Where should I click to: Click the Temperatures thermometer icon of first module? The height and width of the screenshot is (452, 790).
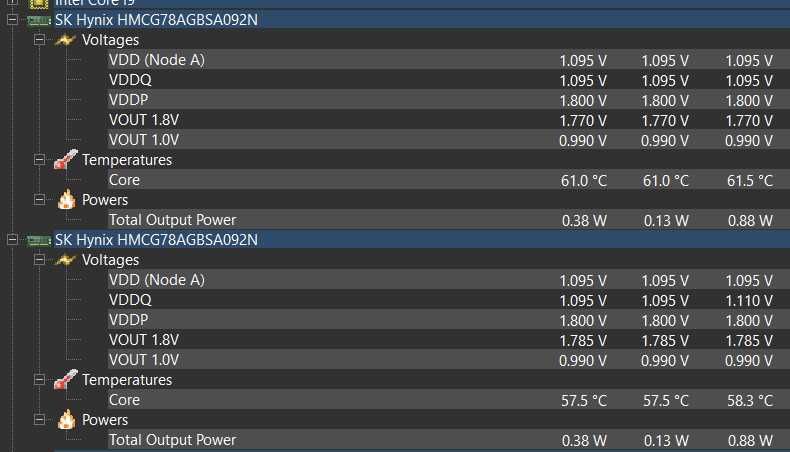66,159
